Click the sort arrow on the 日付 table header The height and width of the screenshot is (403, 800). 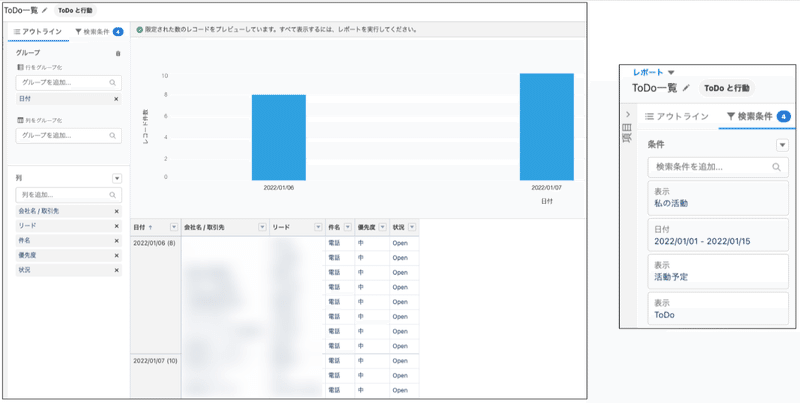[150, 228]
